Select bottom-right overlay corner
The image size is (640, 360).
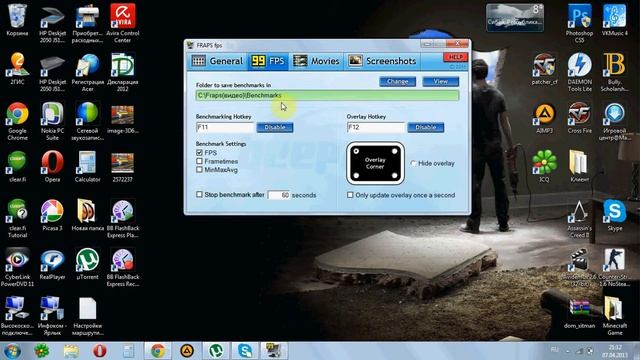[395, 176]
